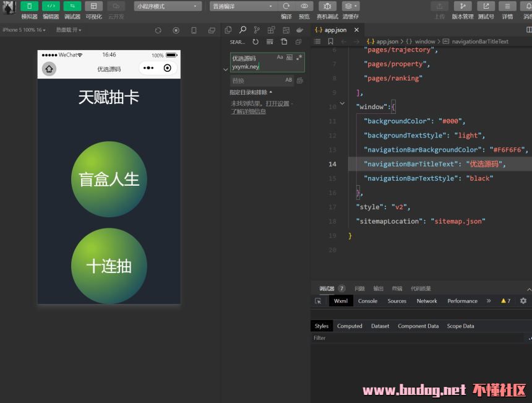Close the app.json editor tab
This screenshot has height=403, width=532.
pos(356,30)
